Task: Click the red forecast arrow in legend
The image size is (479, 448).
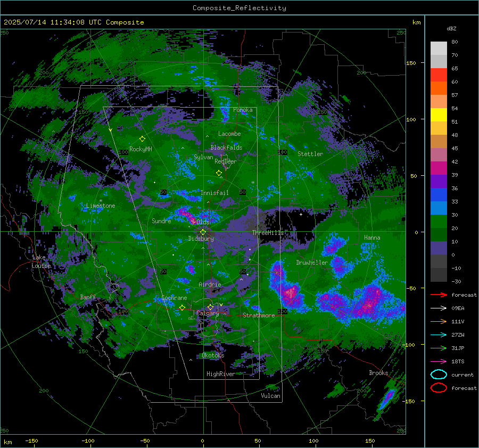Action: (439, 295)
